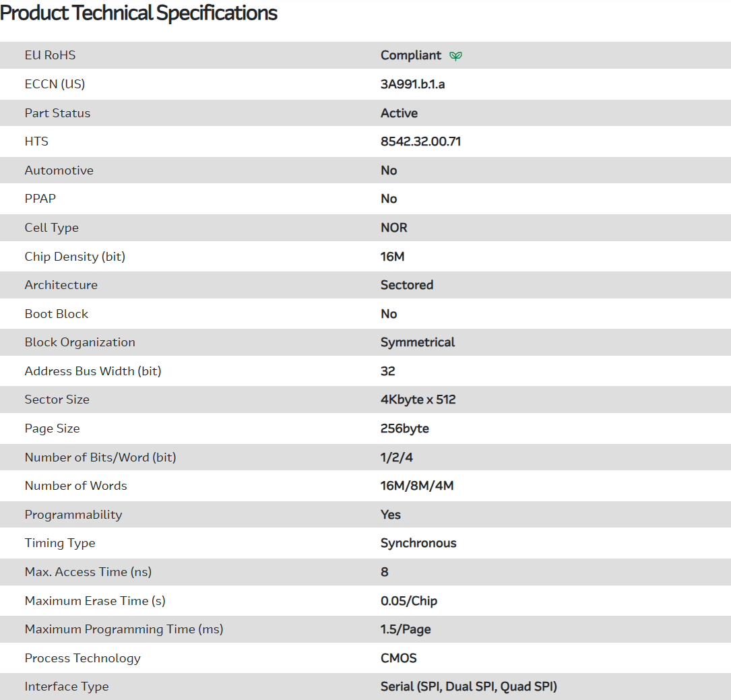Click the Chip Density value 16M

click(x=392, y=257)
